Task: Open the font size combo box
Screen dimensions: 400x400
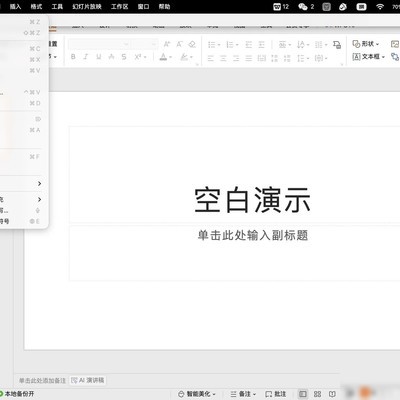Action: tap(144, 44)
